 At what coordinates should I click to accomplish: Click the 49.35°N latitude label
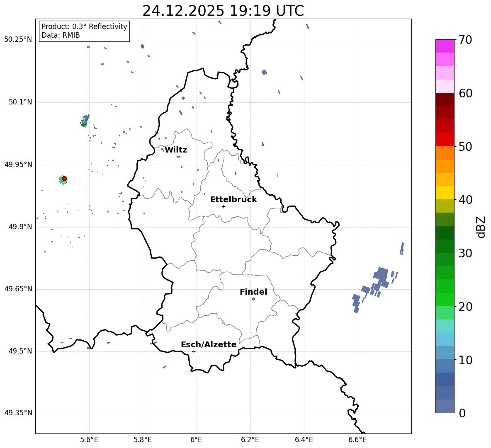18,413
